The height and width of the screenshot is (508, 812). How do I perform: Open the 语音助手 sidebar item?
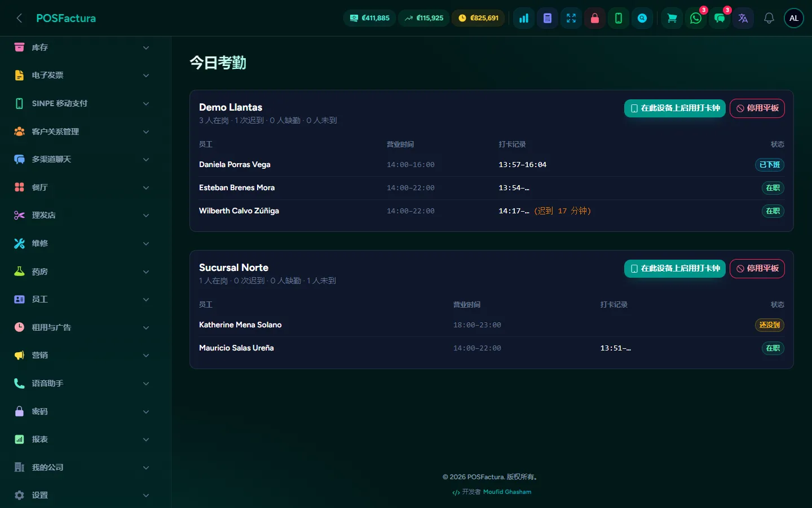pyautogui.click(x=82, y=383)
